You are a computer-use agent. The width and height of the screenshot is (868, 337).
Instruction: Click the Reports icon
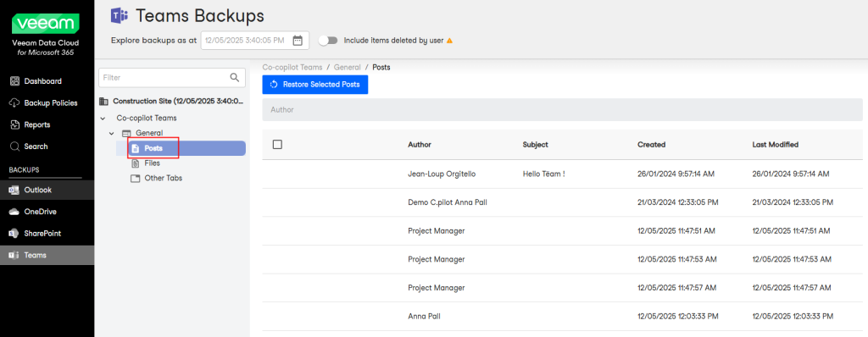coord(15,125)
